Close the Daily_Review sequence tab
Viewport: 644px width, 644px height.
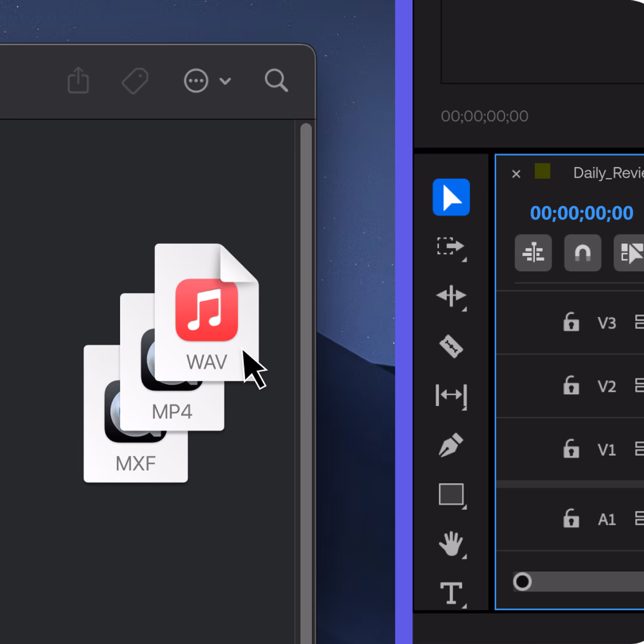(x=516, y=174)
